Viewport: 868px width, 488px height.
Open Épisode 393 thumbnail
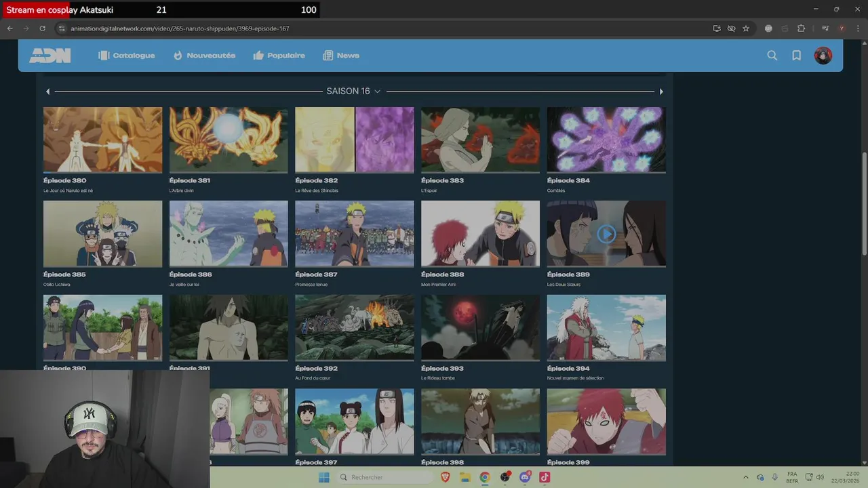(480, 327)
